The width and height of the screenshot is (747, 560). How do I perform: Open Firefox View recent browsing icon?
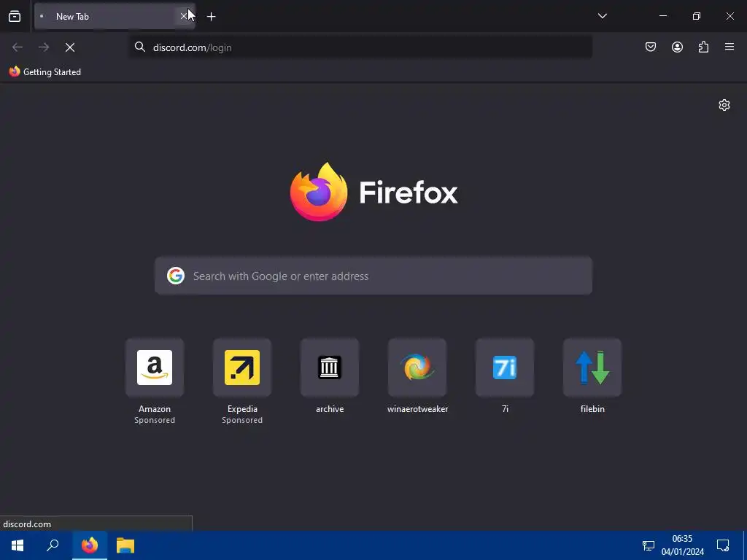coord(15,16)
